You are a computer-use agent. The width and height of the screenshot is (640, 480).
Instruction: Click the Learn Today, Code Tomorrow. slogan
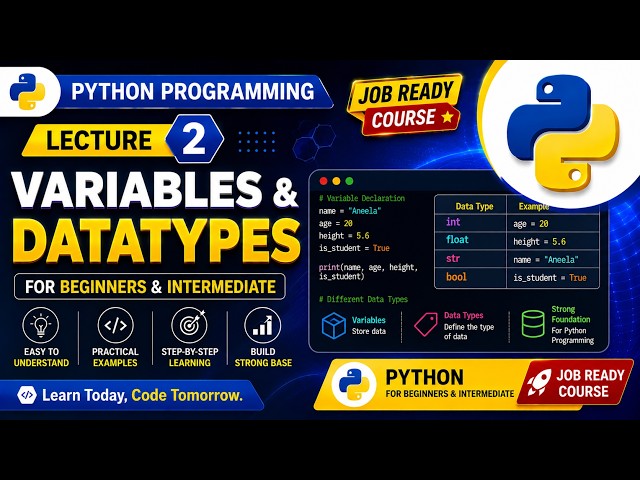click(x=142, y=395)
